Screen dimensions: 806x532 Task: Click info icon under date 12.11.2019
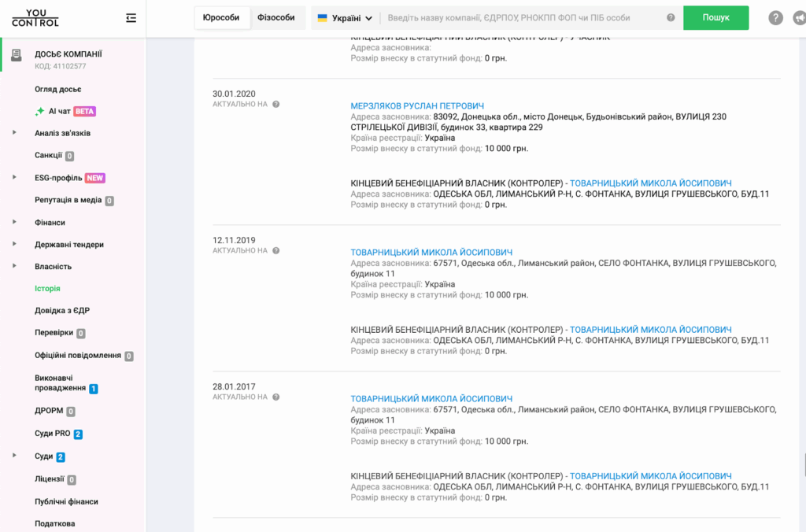[276, 250]
